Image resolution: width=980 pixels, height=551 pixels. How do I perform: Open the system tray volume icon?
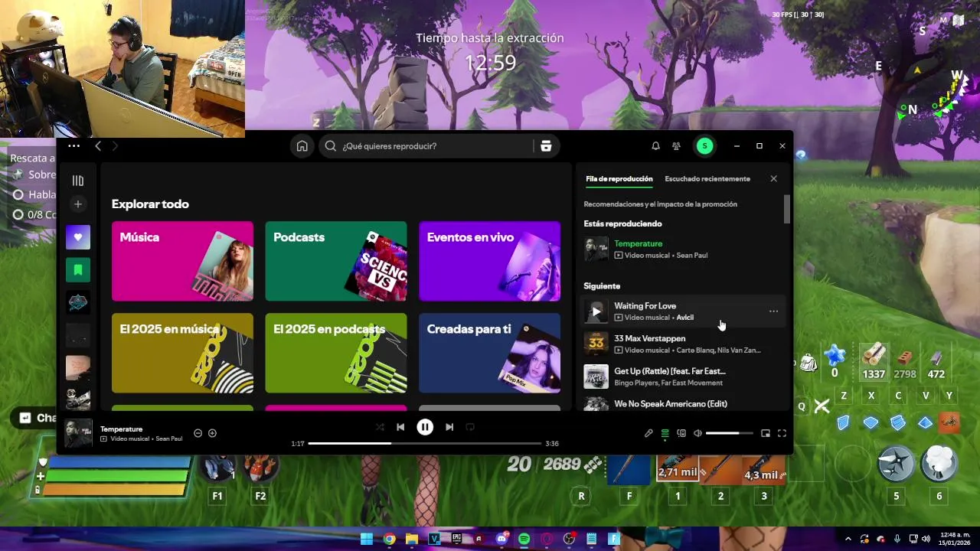click(x=926, y=539)
